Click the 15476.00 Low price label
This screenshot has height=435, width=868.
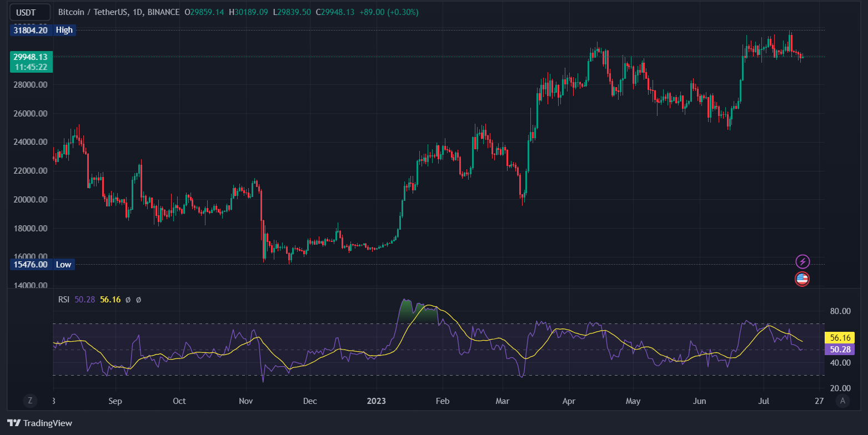31,264
